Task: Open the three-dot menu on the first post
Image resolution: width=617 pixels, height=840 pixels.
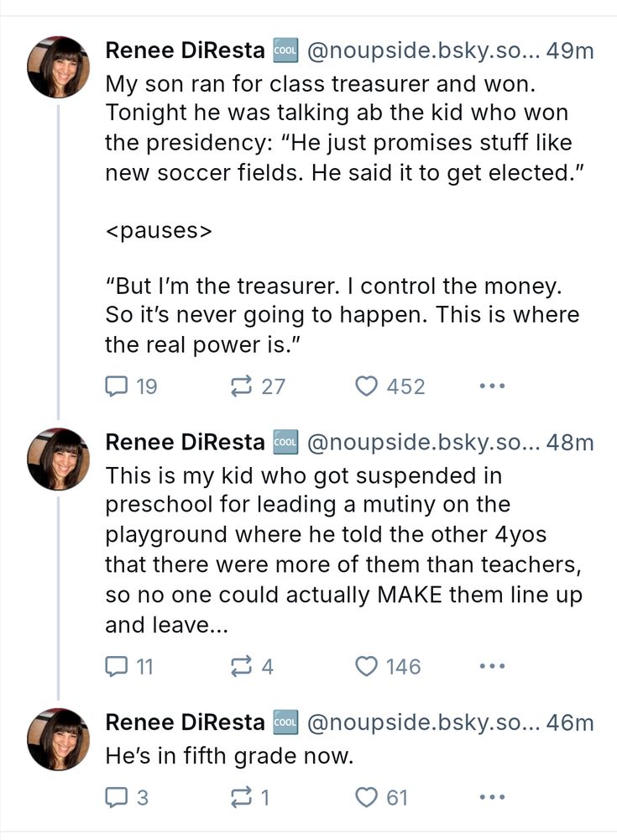Action: coord(491,386)
